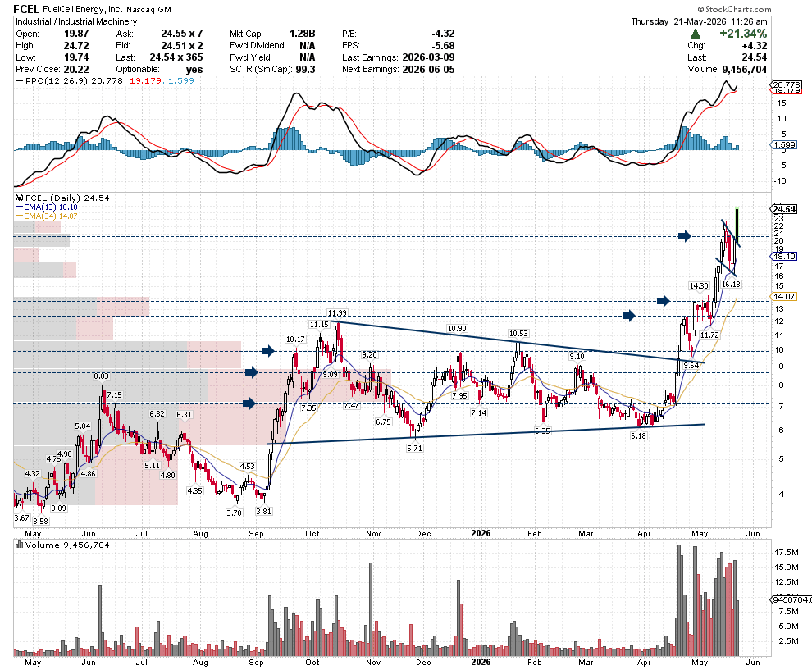Click the 3.81 September low label
Screen dimensions: 812x670
(x=263, y=511)
